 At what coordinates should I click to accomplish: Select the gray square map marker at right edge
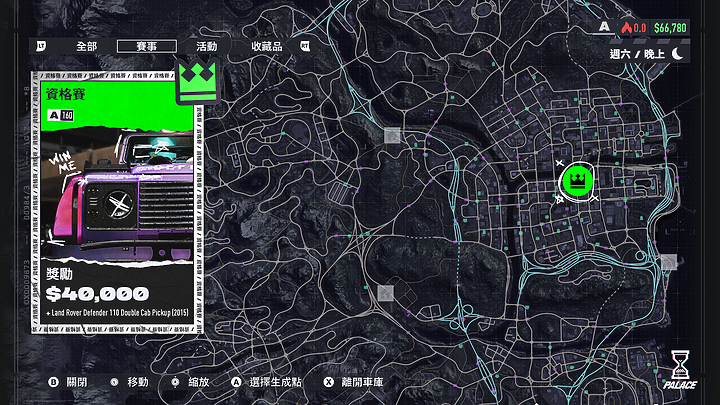669,262
